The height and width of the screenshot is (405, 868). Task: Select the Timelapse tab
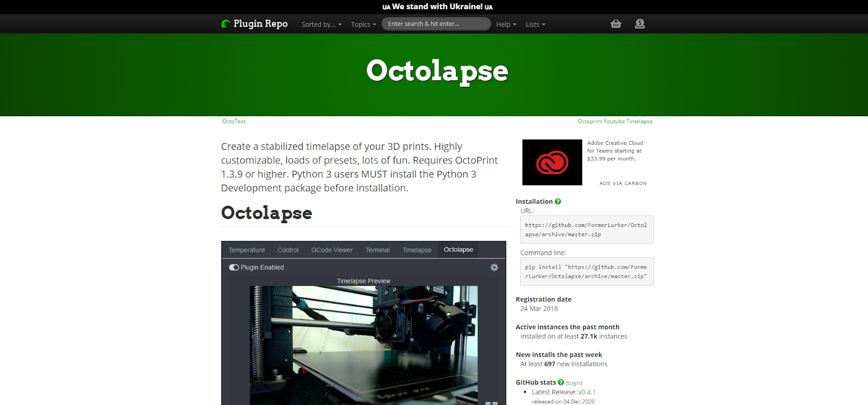click(x=417, y=250)
